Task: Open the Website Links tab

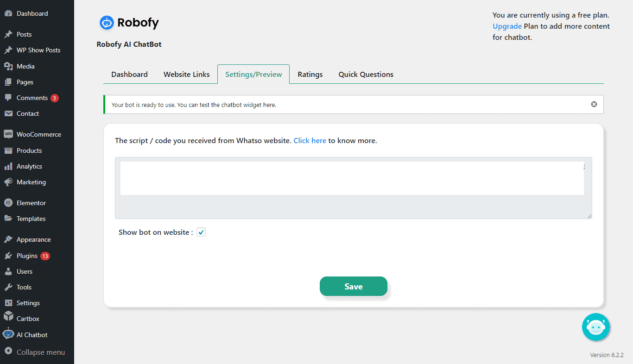Action: tap(187, 74)
